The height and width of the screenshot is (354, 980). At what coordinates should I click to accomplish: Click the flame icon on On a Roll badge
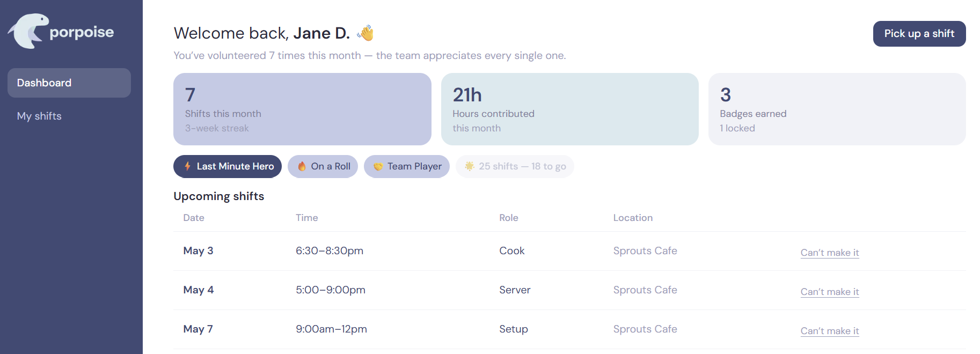coord(302,166)
